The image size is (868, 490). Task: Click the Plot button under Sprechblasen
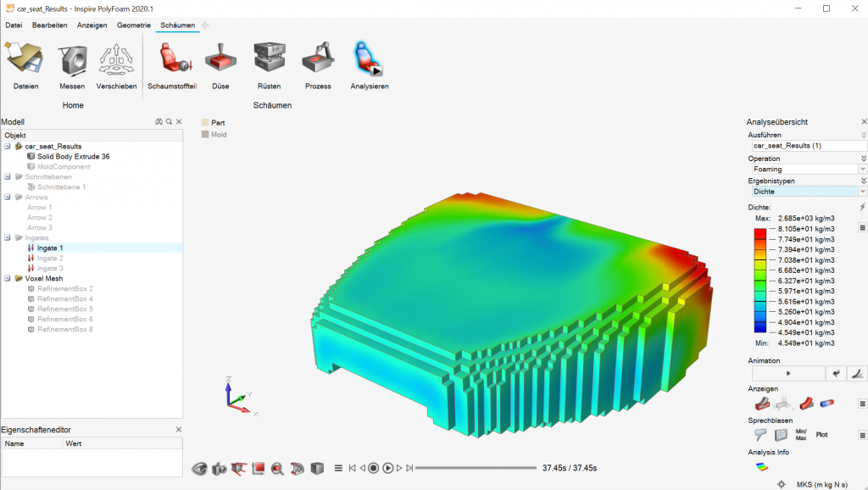(822, 435)
